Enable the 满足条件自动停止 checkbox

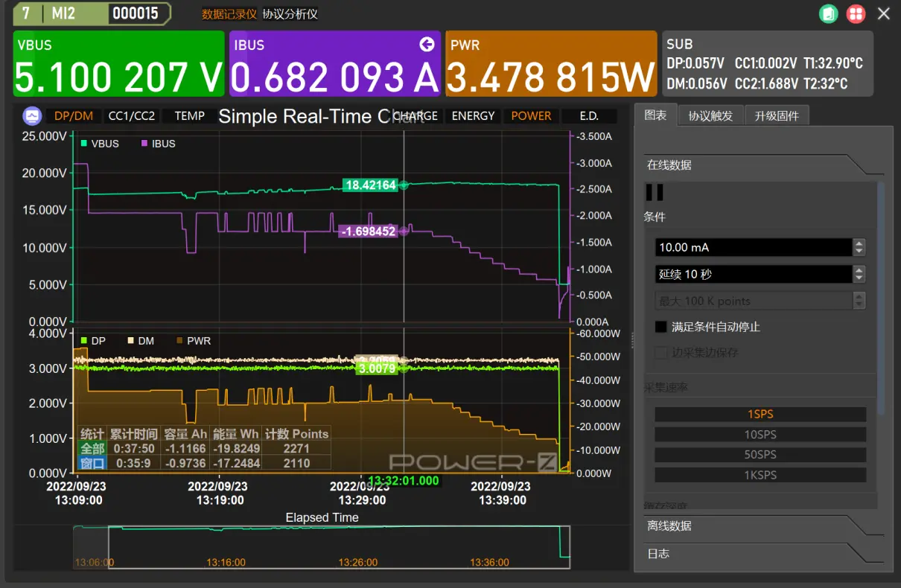point(660,327)
